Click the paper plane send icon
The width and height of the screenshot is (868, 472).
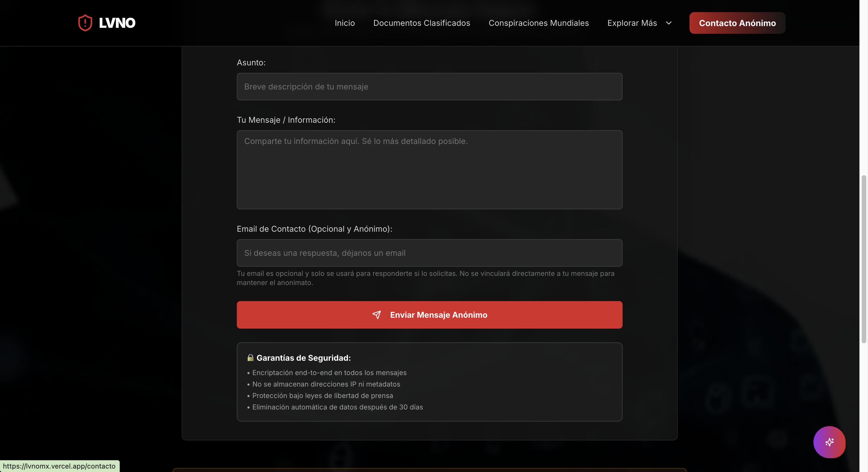(x=376, y=315)
